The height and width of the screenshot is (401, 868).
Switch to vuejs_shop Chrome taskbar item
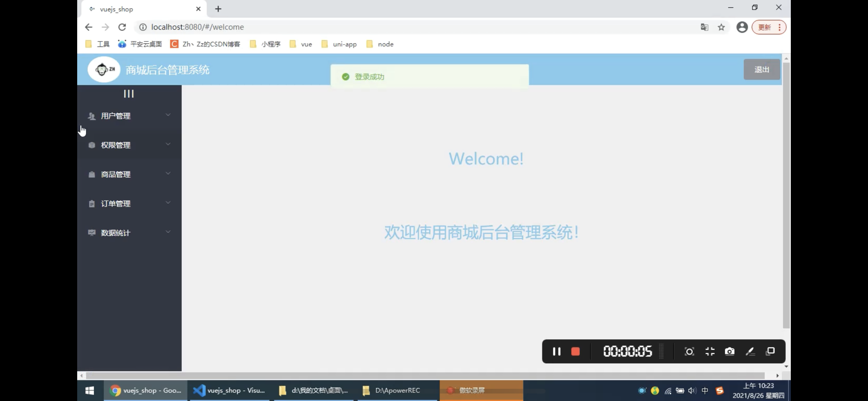146,391
